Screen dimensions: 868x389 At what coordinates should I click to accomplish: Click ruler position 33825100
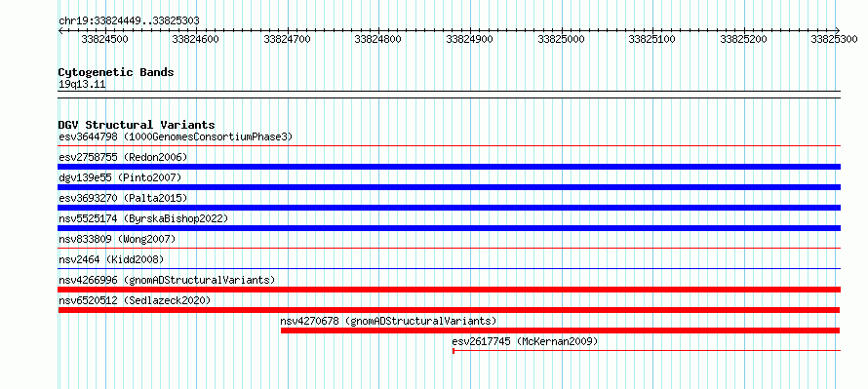click(652, 39)
